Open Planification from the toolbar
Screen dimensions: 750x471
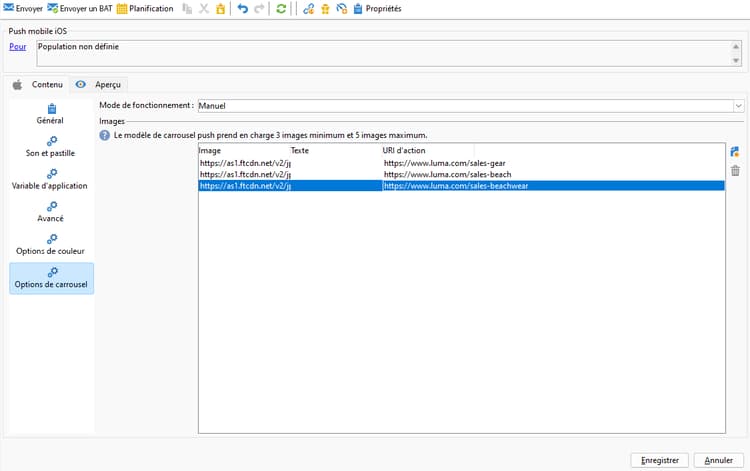click(145, 8)
